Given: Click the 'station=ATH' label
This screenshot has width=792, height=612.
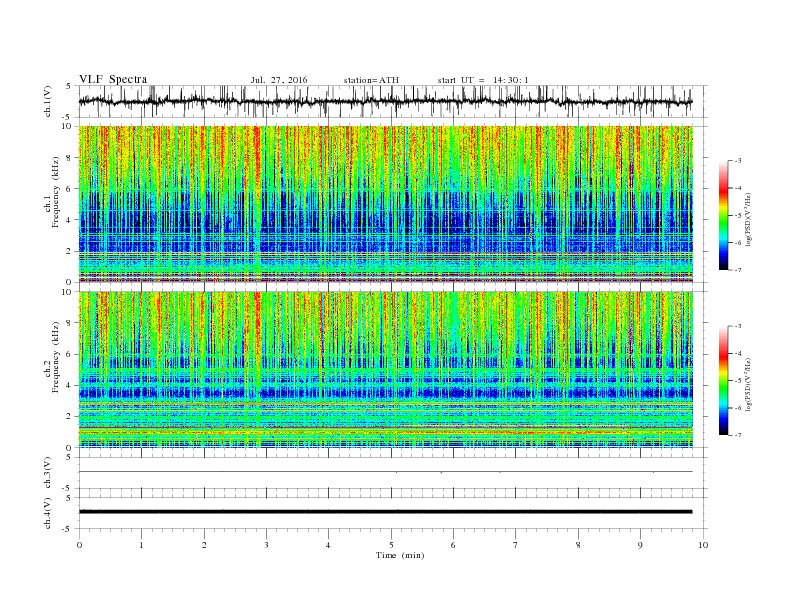Looking at the screenshot, I should pos(371,80).
